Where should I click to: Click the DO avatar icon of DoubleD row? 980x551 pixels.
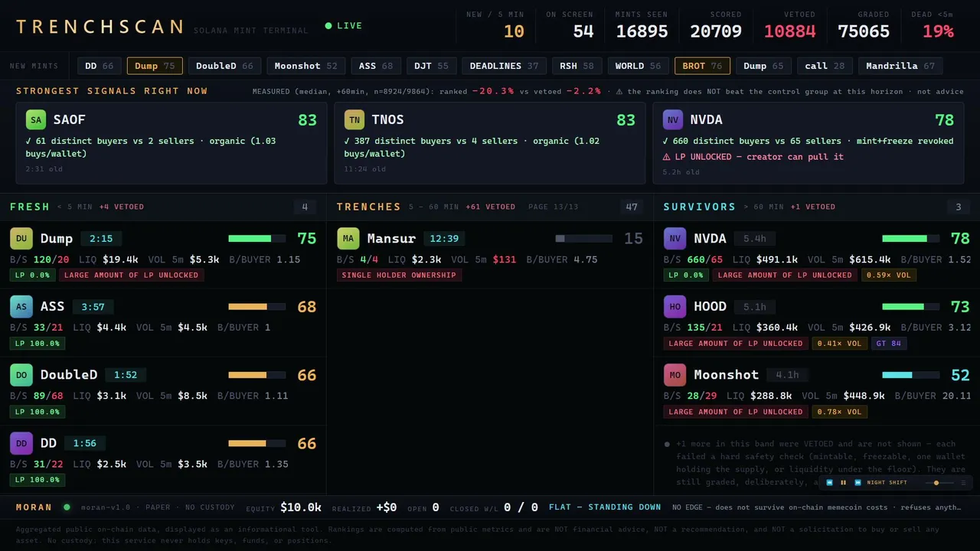[21, 375]
